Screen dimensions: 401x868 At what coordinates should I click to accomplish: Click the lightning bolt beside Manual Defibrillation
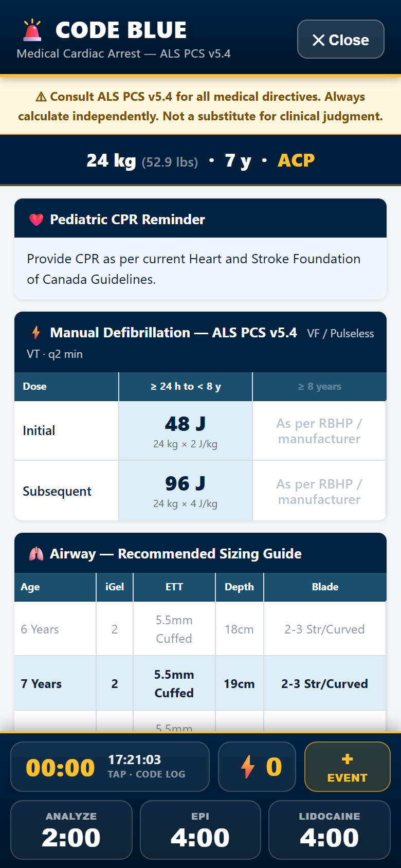click(x=36, y=333)
